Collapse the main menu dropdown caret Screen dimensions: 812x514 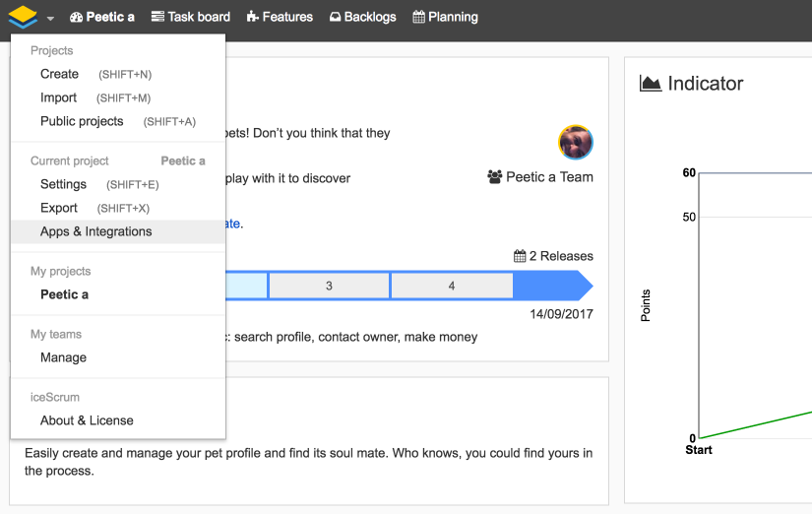tap(50, 18)
